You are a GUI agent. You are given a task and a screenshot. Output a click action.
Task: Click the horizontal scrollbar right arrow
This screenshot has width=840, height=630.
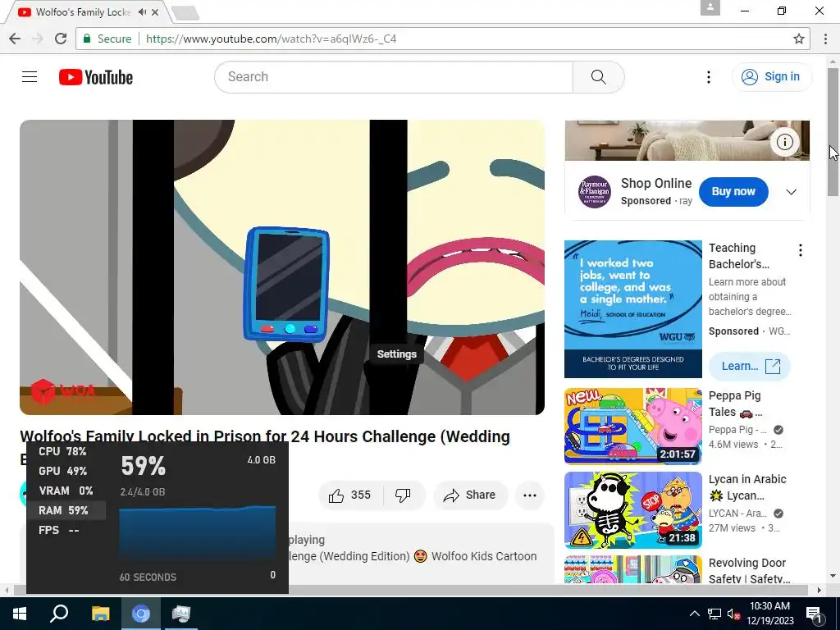819,591
